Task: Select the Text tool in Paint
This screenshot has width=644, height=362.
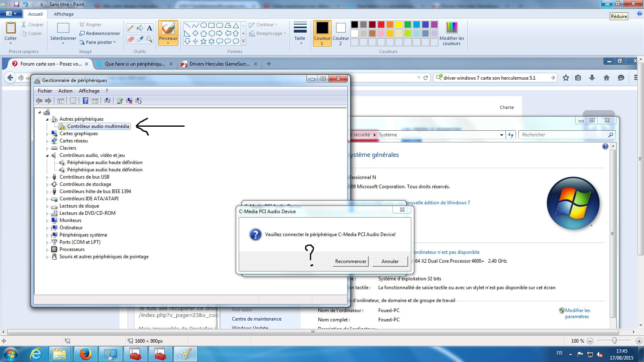Action: (149, 28)
